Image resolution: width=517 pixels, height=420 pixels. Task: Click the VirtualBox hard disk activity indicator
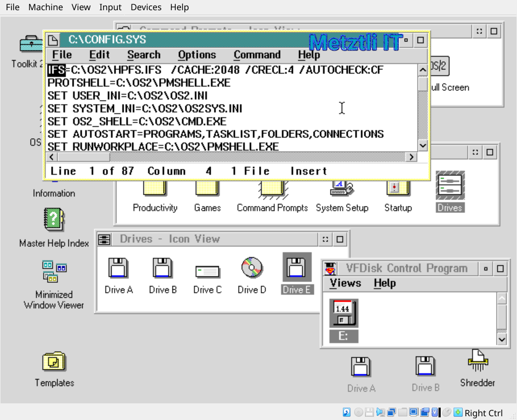point(347,412)
